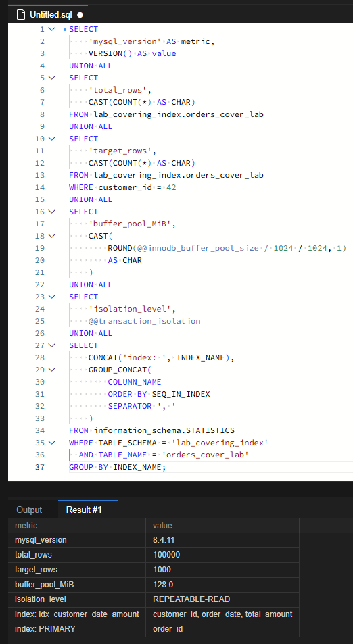Image resolution: width=353 pixels, height=644 pixels.
Task: Click line number 37 in the gutter
Action: (x=39, y=467)
